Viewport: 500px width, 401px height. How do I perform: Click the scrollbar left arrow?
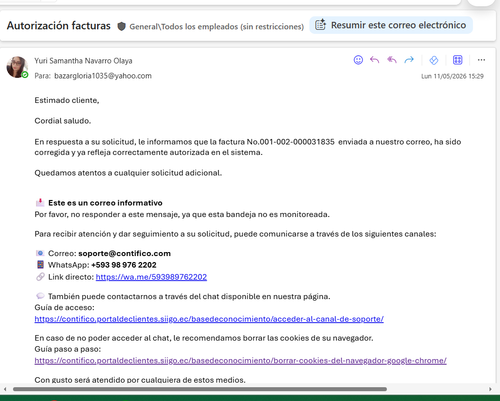5,389
